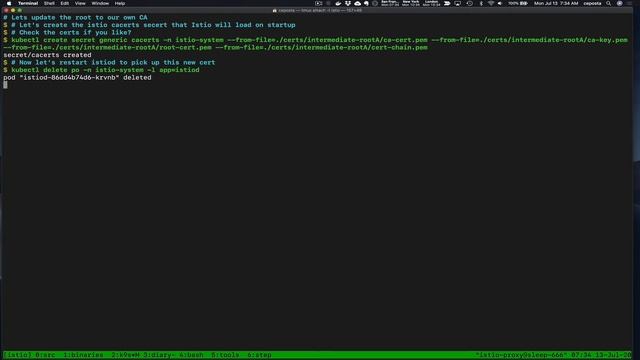640x360 pixels.
Task: Click the AirPlay display menu bar icon
Action: [x=458, y=3]
